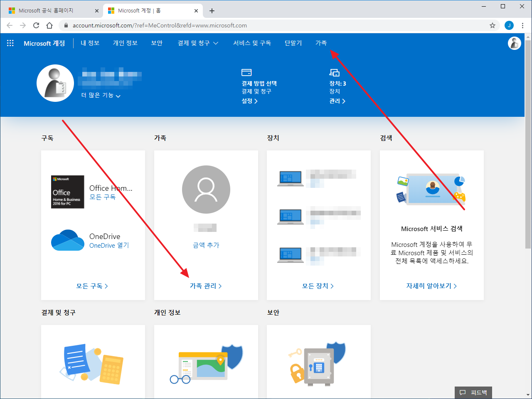Close the Microsoft 계정 | 홈 tab
This screenshot has height=399, width=532.
(196, 11)
